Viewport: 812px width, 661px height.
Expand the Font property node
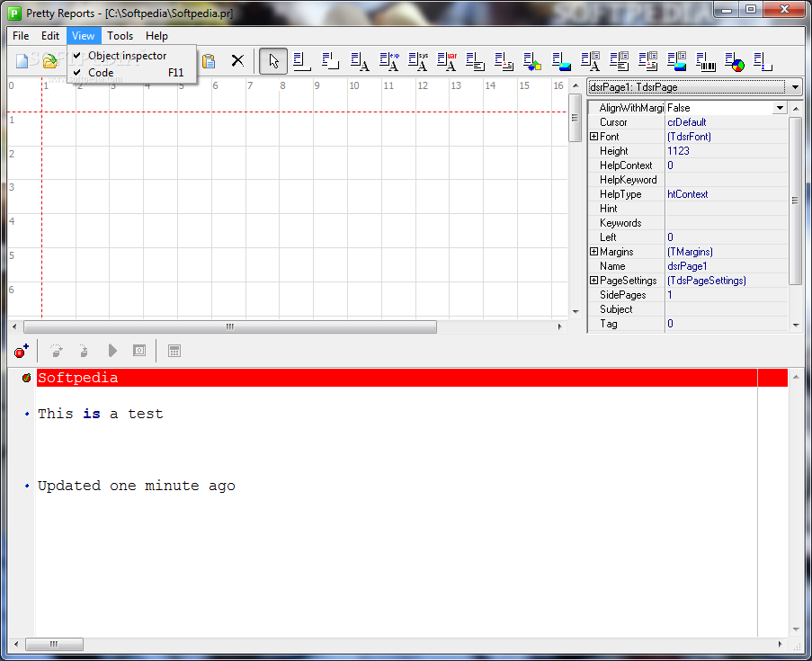594,136
